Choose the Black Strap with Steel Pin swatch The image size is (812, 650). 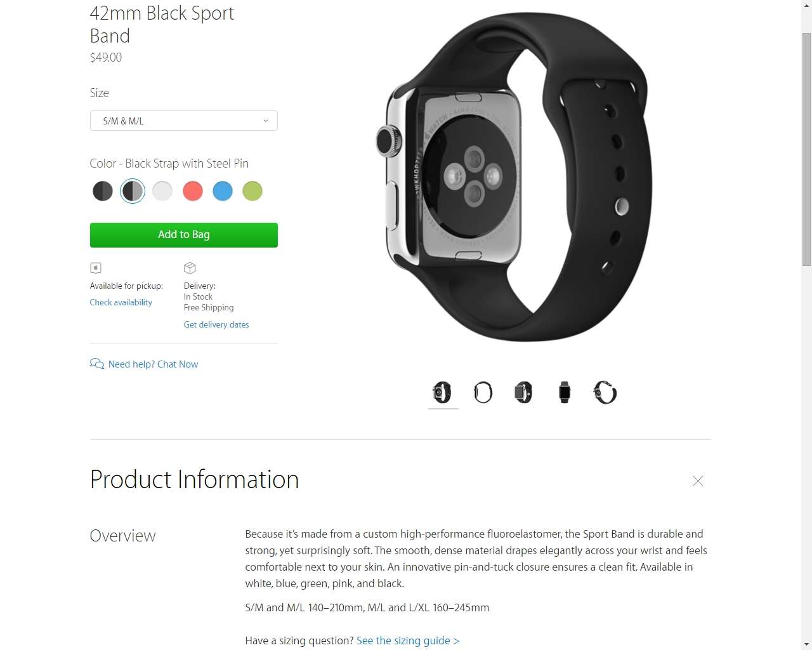133,191
